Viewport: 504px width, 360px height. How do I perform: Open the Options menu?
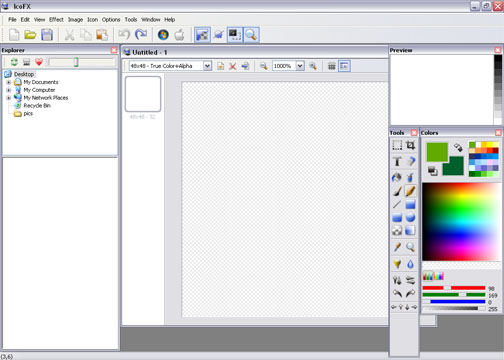(x=111, y=20)
